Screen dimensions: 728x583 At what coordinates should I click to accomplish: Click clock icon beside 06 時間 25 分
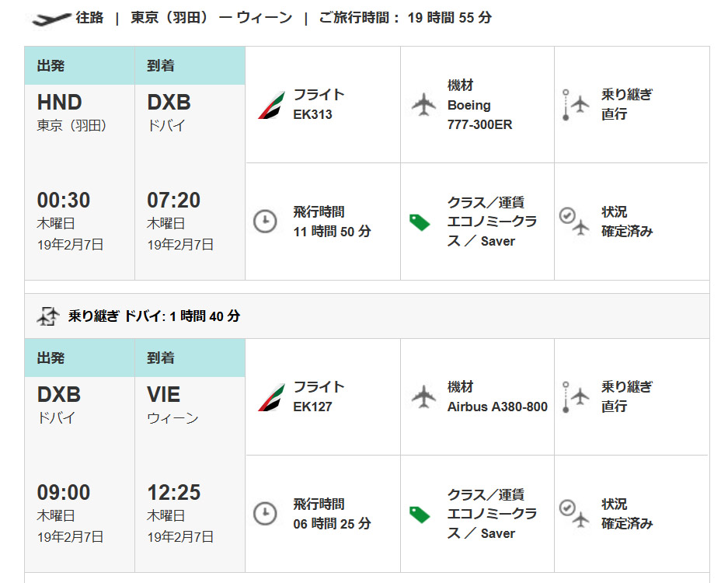point(265,514)
